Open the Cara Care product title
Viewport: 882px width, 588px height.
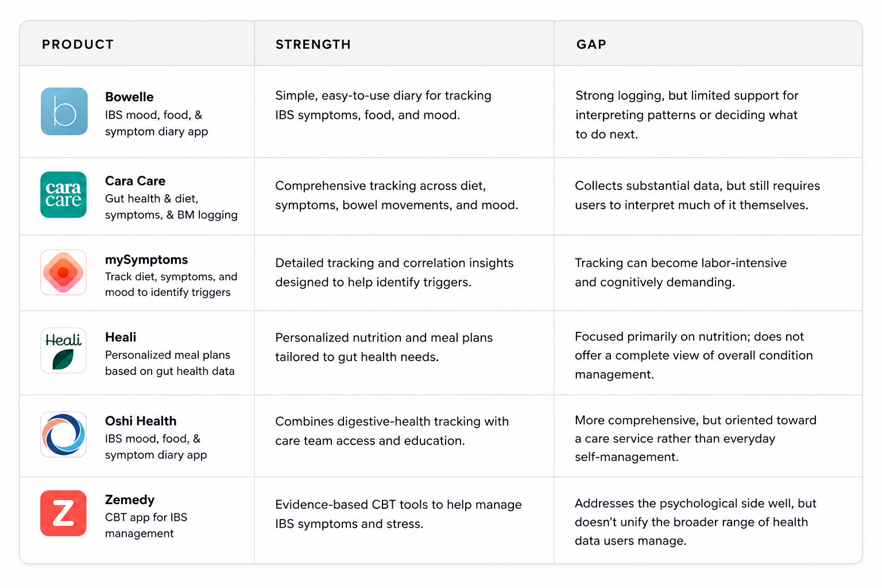[x=135, y=181]
